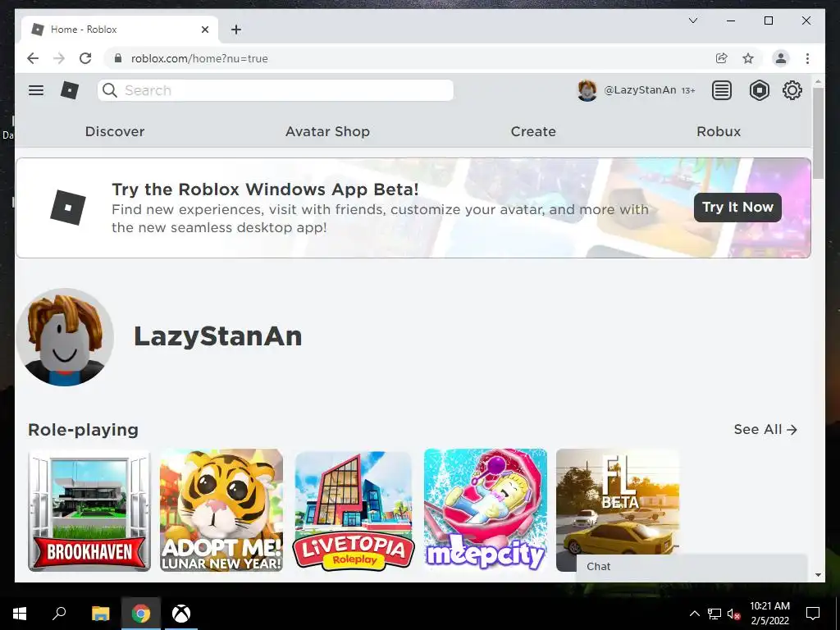Open the MeepCity game thumbnail

click(486, 510)
